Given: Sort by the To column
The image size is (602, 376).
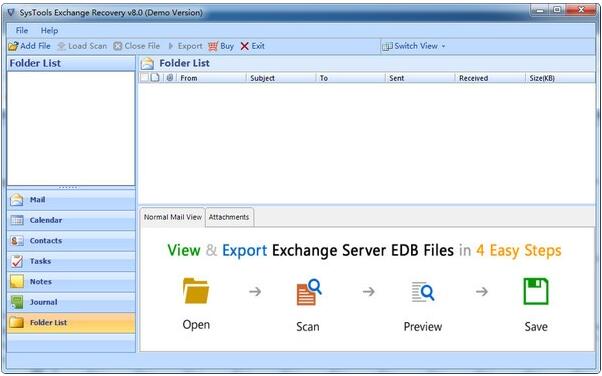Looking at the screenshot, I should [x=351, y=78].
